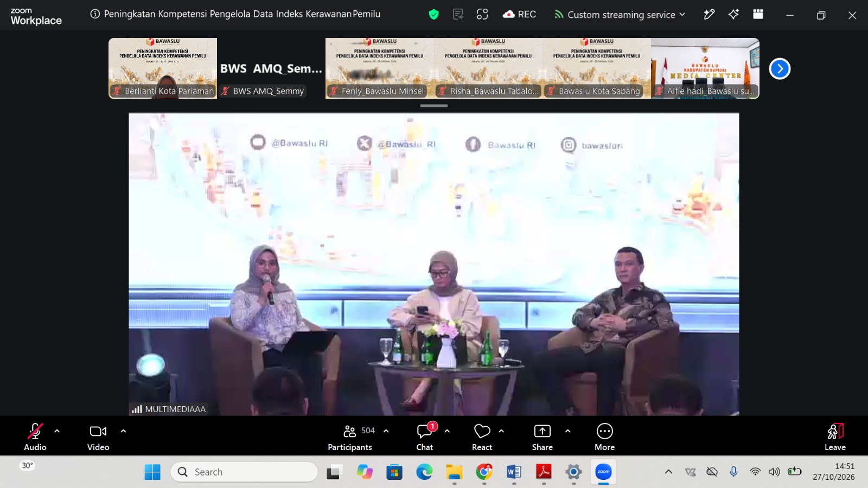Screen dimensions: 868x488
Task: Open Word from the taskbar
Action: tap(514, 472)
